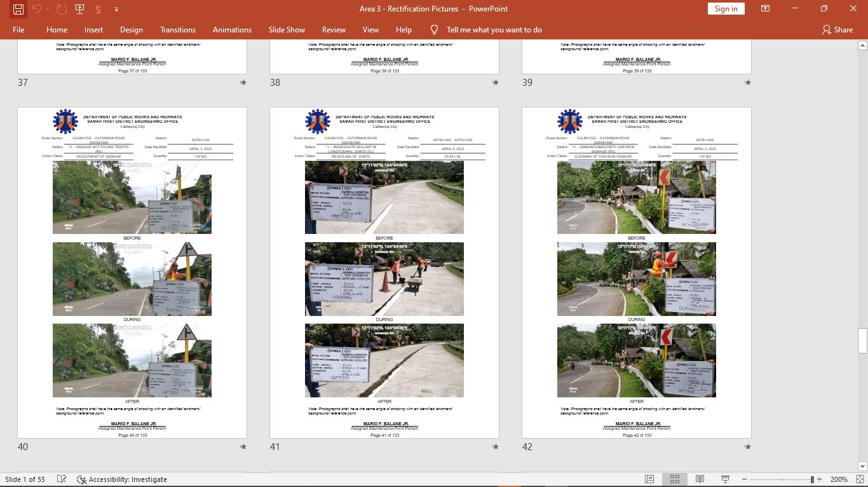Open Reading View from status bar
Viewport: 868px width, 487px height.
pos(700,479)
